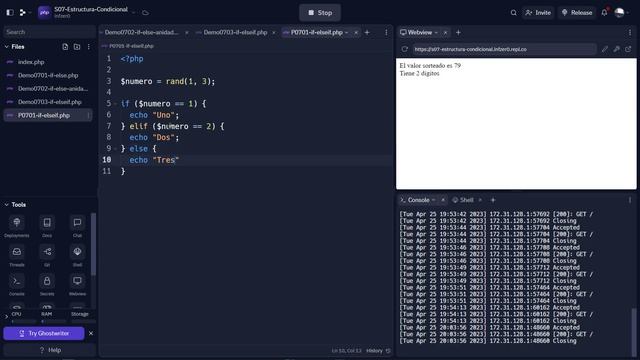This screenshot has height=360, width=640.
Task: Add a new tab in the webview pane
Action: coord(458,32)
